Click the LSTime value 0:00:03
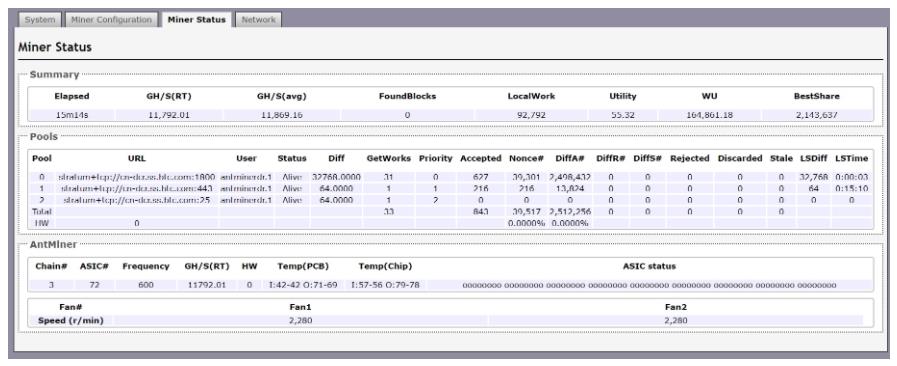Viewport: 897px width, 366px height. [851, 177]
